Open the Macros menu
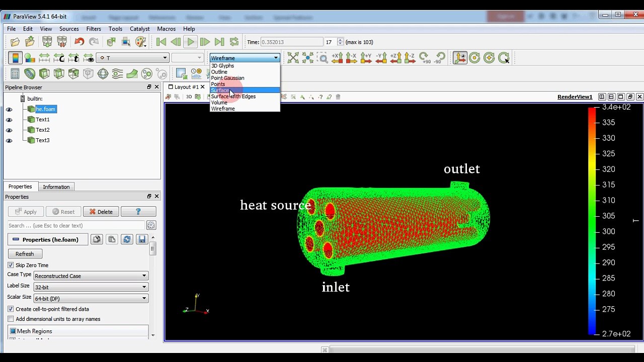This screenshot has height=362, width=644. (x=166, y=29)
